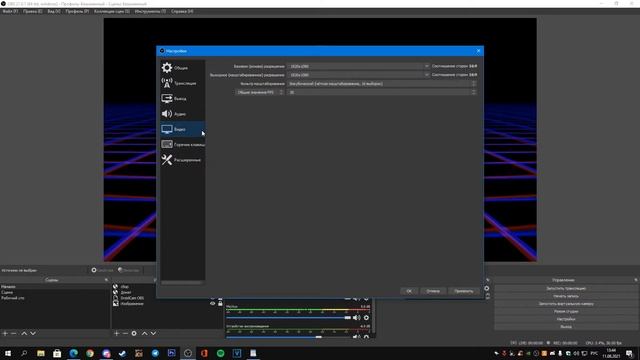Image resolution: width=640 pixels, height=360 pixels.
Task: Add a new scene with plus icon
Action: [5, 333]
